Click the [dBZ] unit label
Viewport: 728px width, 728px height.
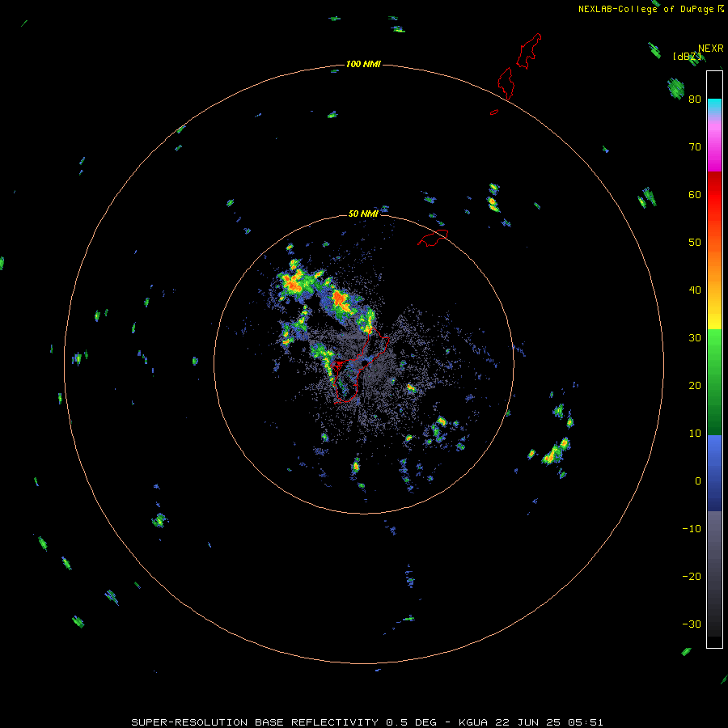687,57
